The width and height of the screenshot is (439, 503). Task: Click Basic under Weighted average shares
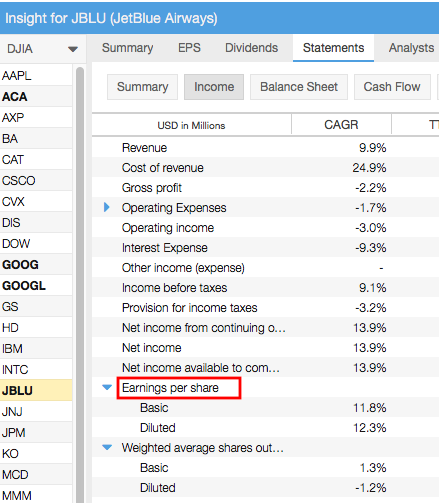pyautogui.click(x=154, y=468)
